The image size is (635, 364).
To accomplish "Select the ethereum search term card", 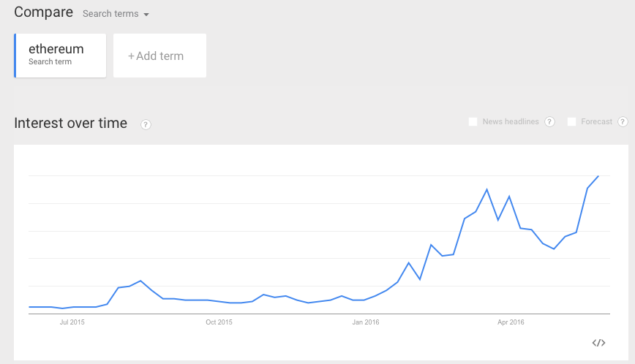I will [61, 56].
